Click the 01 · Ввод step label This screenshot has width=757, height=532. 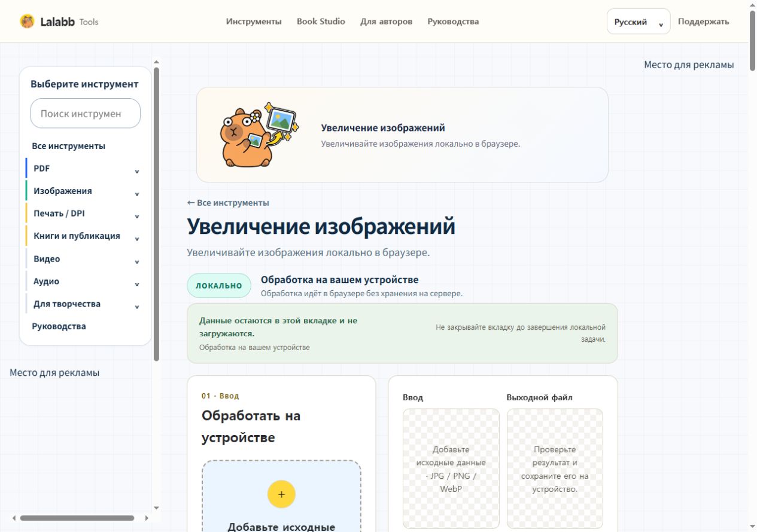[220, 396]
